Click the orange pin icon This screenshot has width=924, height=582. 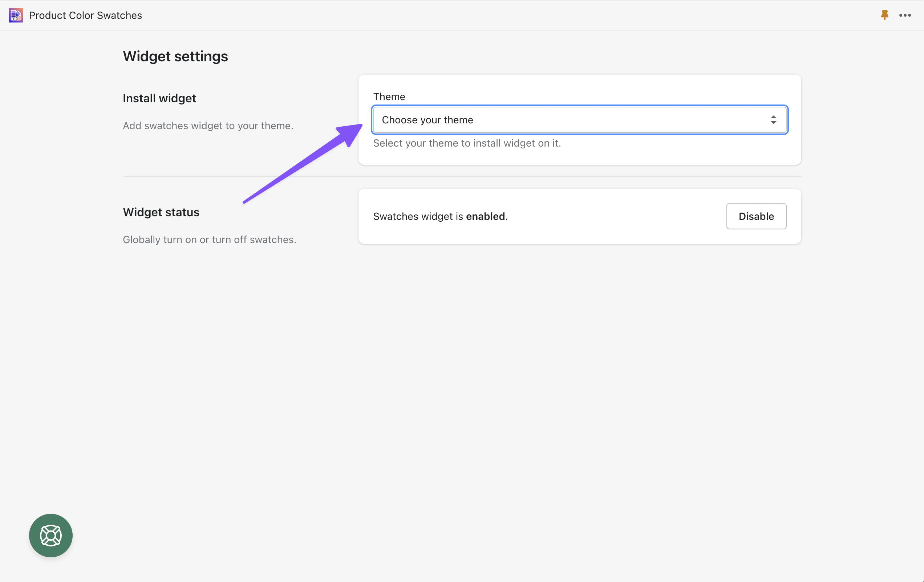coord(884,15)
